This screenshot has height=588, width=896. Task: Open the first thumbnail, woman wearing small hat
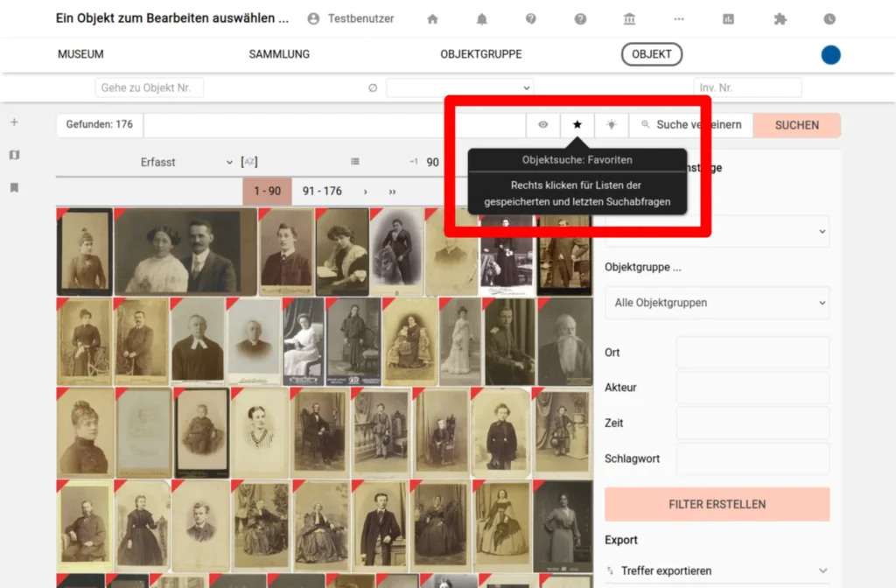pos(85,251)
